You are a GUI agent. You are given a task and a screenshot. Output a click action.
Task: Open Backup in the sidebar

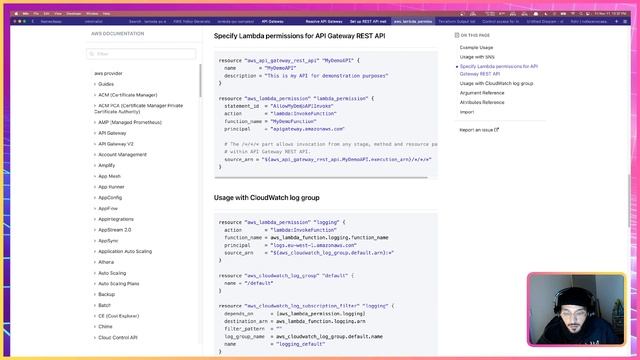pyautogui.click(x=107, y=294)
